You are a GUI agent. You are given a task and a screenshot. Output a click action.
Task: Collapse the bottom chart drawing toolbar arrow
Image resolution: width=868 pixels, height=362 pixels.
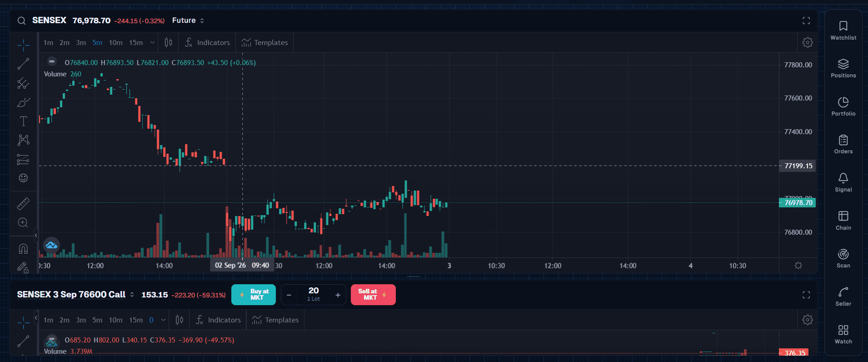point(36,317)
